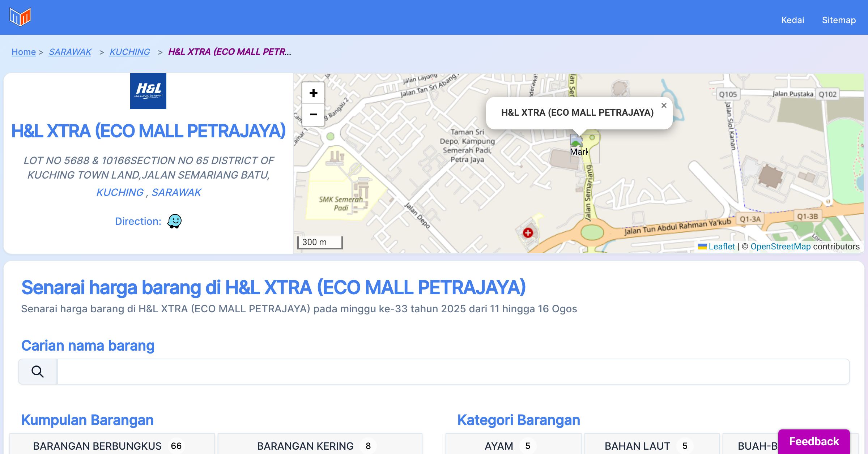Click the Q105 road label on map
The width and height of the screenshot is (868, 454).
[728, 94]
